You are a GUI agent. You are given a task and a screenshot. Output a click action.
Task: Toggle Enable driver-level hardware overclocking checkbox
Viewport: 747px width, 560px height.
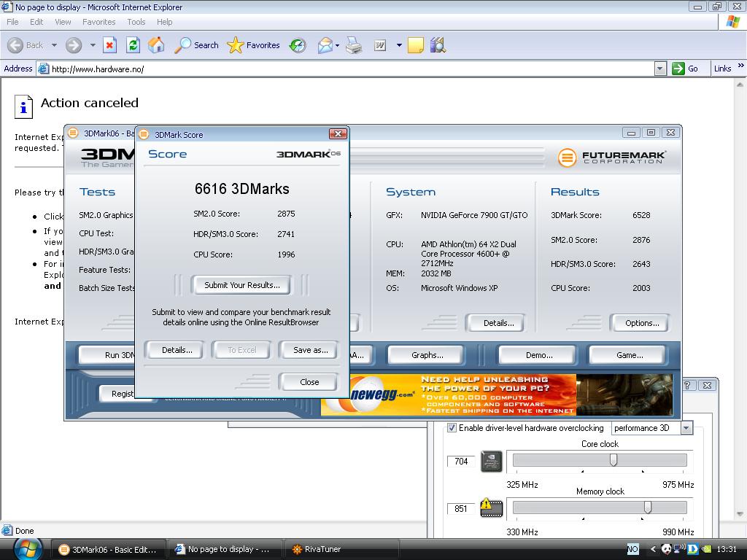click(452, 427)
